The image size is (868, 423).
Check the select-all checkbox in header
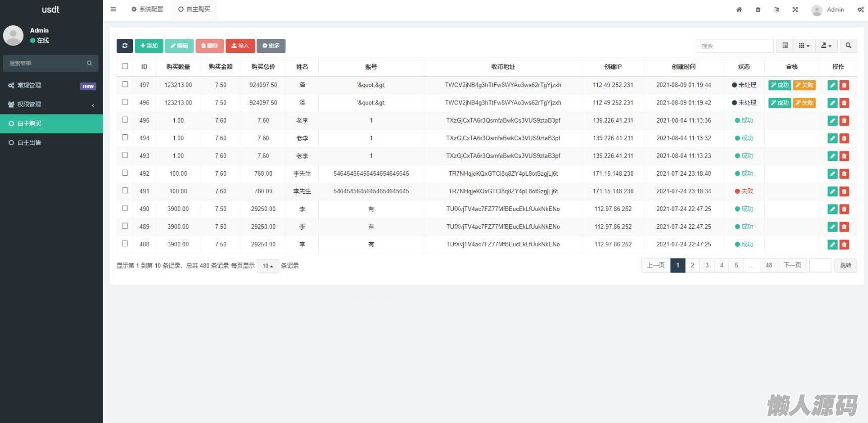(125, 66)
